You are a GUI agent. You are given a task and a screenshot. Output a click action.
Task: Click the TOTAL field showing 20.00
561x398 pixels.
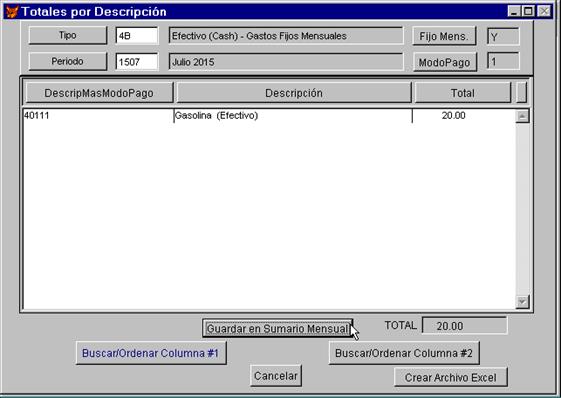[464, 326]
